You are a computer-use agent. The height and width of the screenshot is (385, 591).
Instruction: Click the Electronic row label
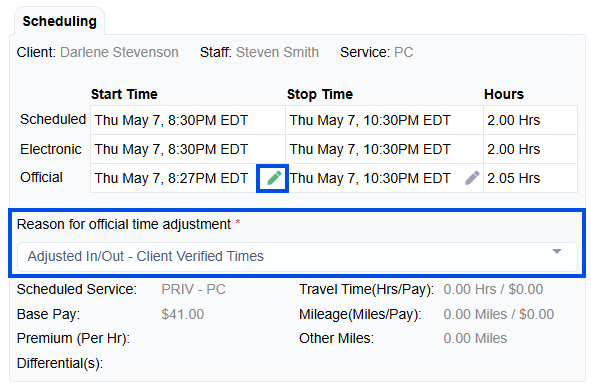(x=51, y=149)
